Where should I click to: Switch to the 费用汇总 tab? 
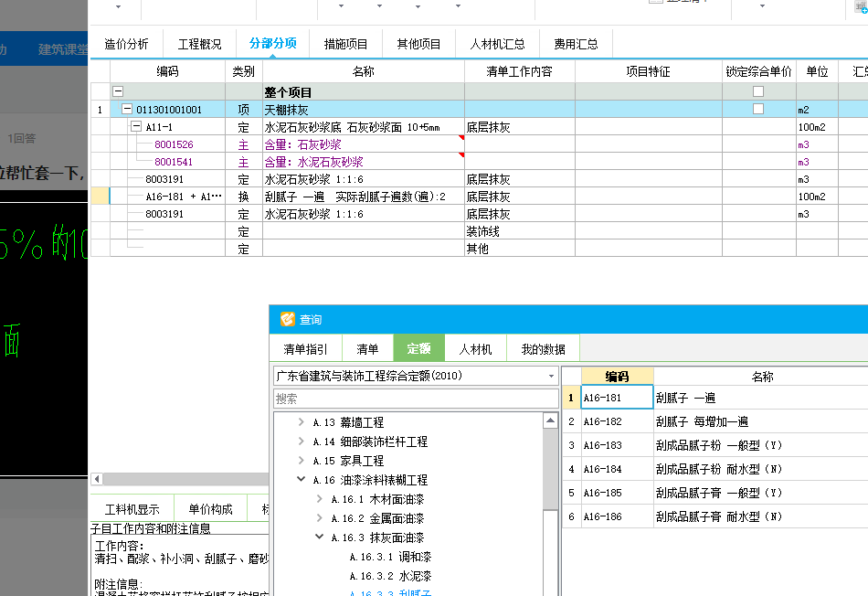pyautogui.click(x=576, y=44)
